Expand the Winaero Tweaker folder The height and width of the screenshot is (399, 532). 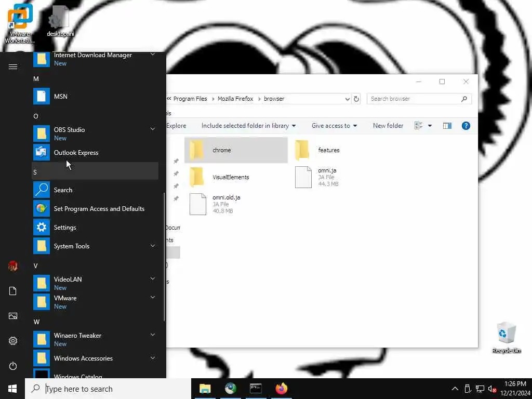tap(153, 335)
